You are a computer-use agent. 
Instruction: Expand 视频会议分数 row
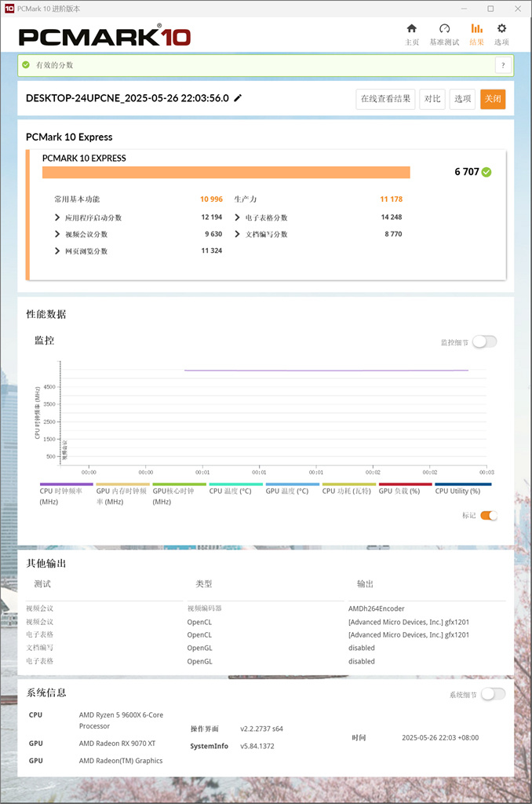click(x=81, y=234)
